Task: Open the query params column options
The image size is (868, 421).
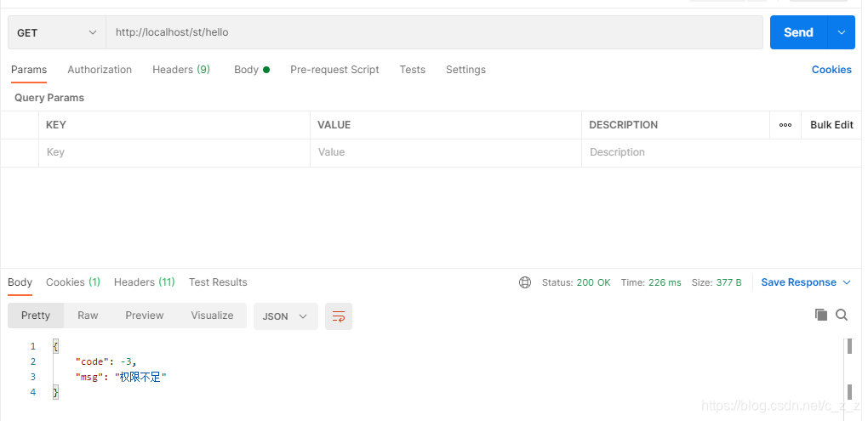Action: pos(785,125)
